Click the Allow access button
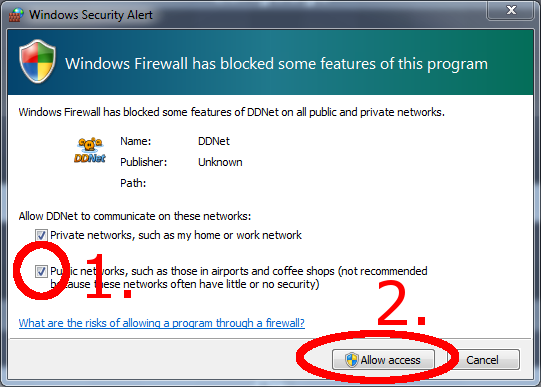541x387 pixels. click(383, 360)
